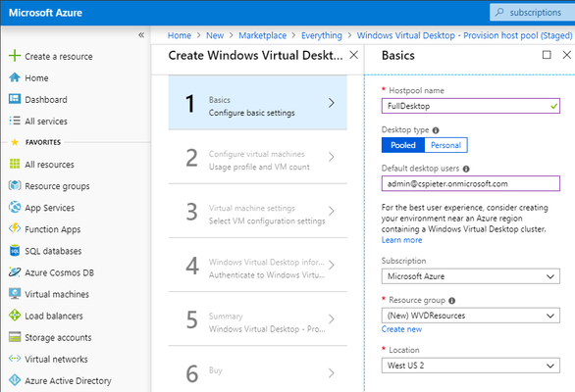Screen dimensions: 575x392
Task: Open step 1 Basics
Action: [257, 103]
